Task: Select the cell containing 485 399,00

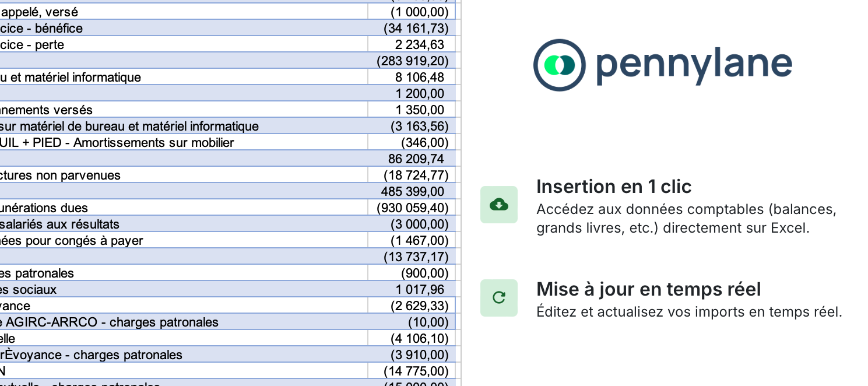Action: pyautogui.click(x=413, y=192)
